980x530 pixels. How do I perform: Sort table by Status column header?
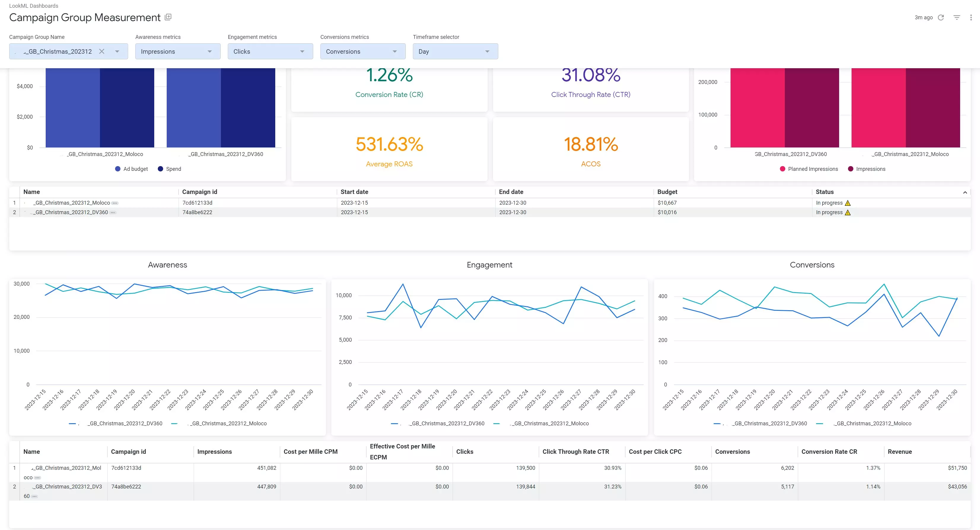pyautogui.click(x=824, y=192)
